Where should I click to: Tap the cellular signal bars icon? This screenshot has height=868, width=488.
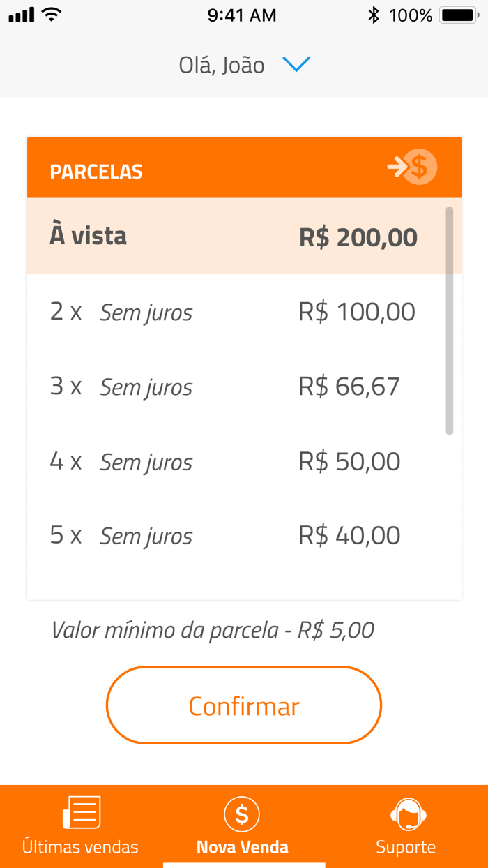coord(21,14)
